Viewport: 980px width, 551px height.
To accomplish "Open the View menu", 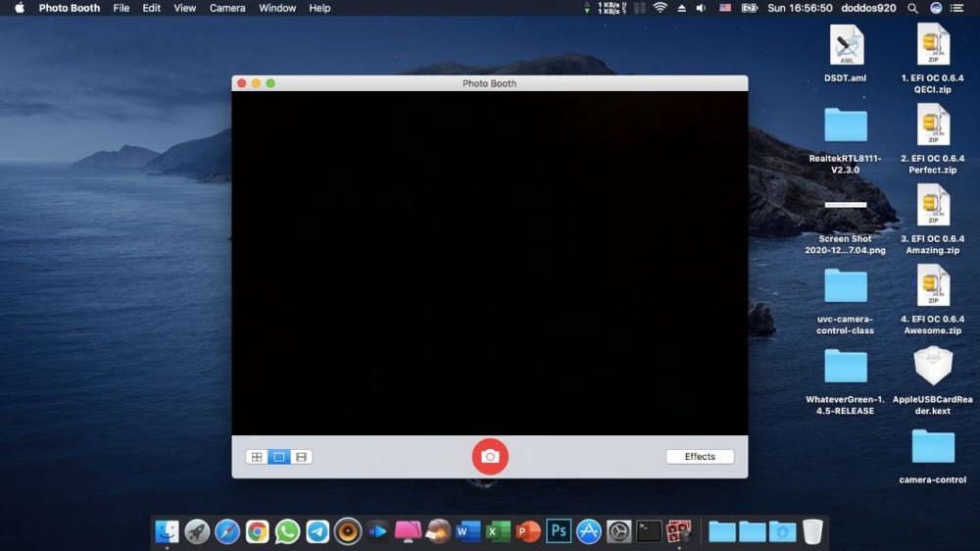I will click(x=184, y=8).
